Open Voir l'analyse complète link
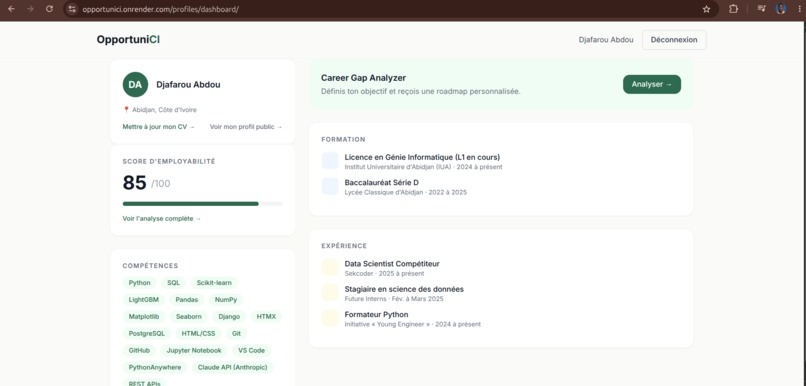This screenshot has height=386, width=806. pyautogui.click(x=162, y=218)
